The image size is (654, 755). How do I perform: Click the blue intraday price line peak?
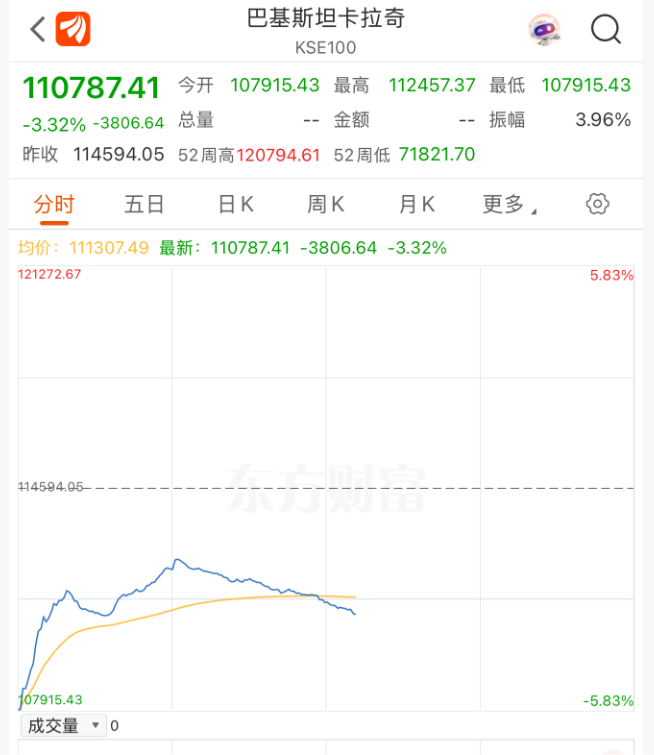(x=175, y=560)
